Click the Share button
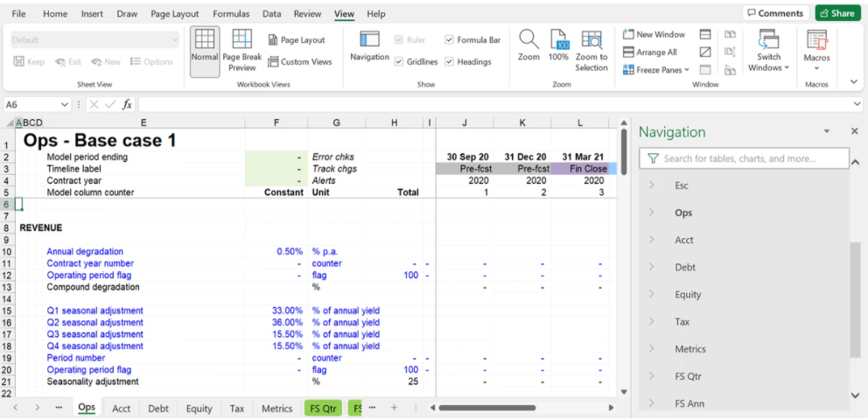The width and height of the screenshot is (868, 420). (837, 13)
